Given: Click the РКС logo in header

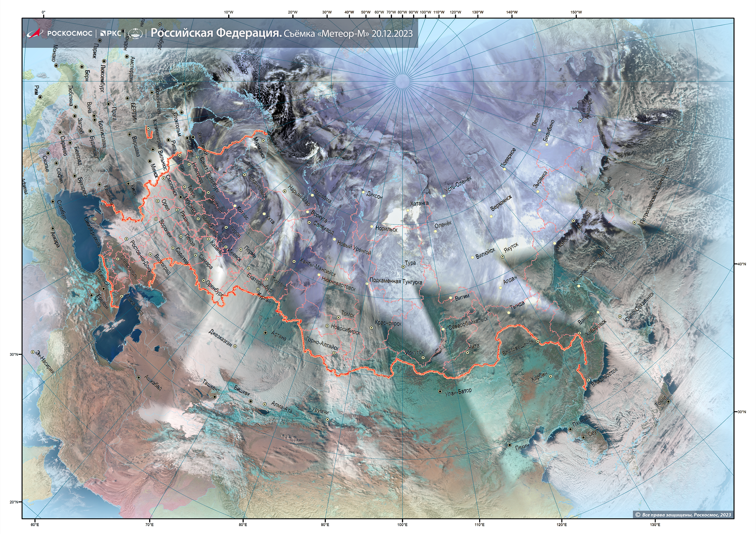Looking at the screenshot, I should (111, 33).
